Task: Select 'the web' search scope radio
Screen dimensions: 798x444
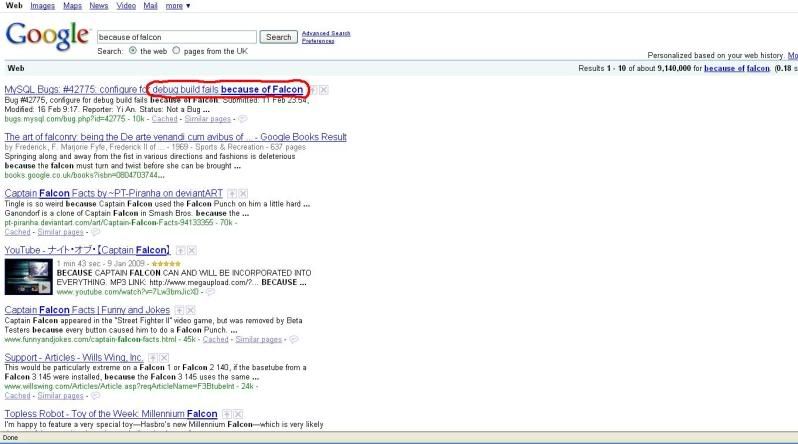Action: point(133,50)
